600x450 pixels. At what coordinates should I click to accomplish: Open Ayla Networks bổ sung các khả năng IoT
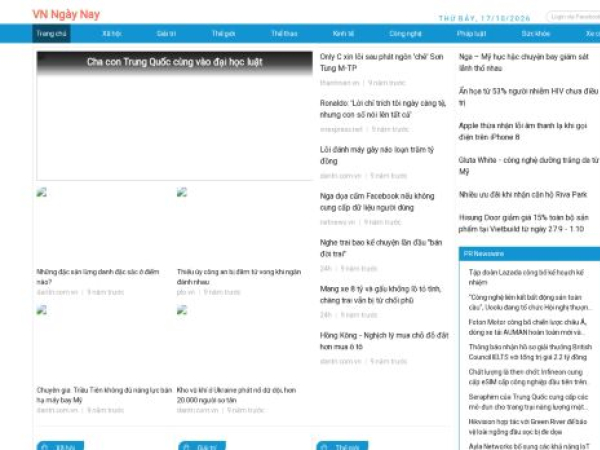pyautogui.click(x=529, y=446)
